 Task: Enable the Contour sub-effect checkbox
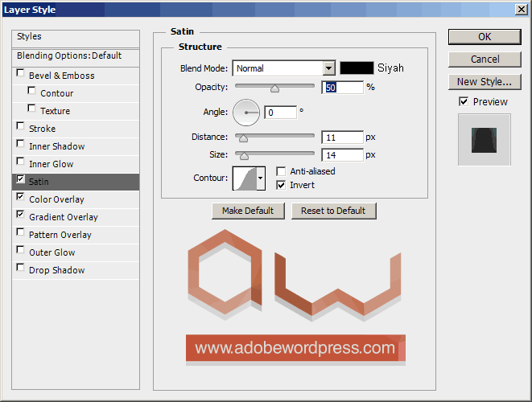[31, 91]
